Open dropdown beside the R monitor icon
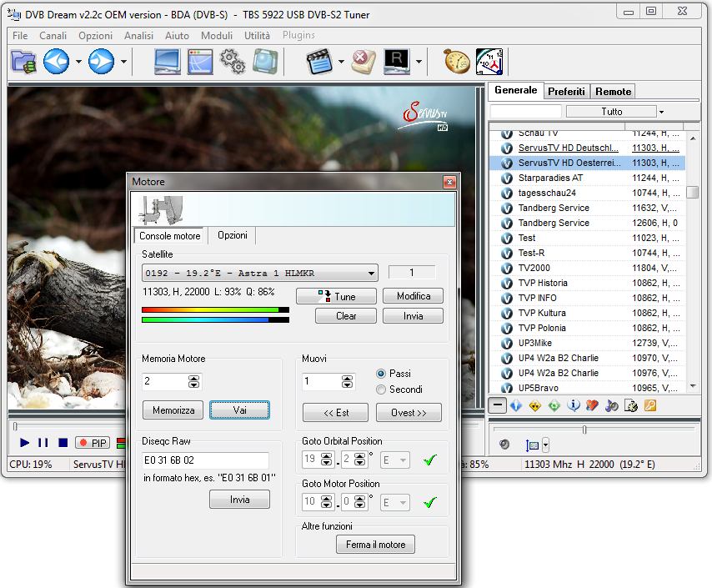The height and width of the screenshot is (588, 712). point(419,62)
